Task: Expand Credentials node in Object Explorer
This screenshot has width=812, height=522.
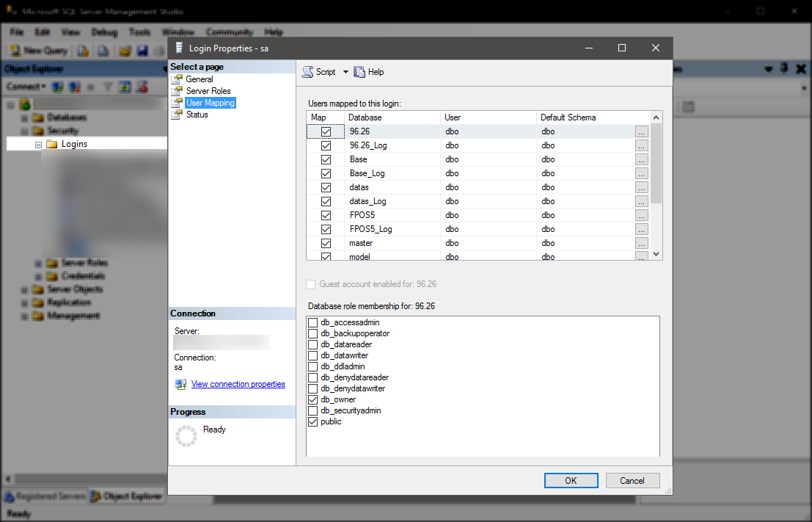Action: [38, 276]
